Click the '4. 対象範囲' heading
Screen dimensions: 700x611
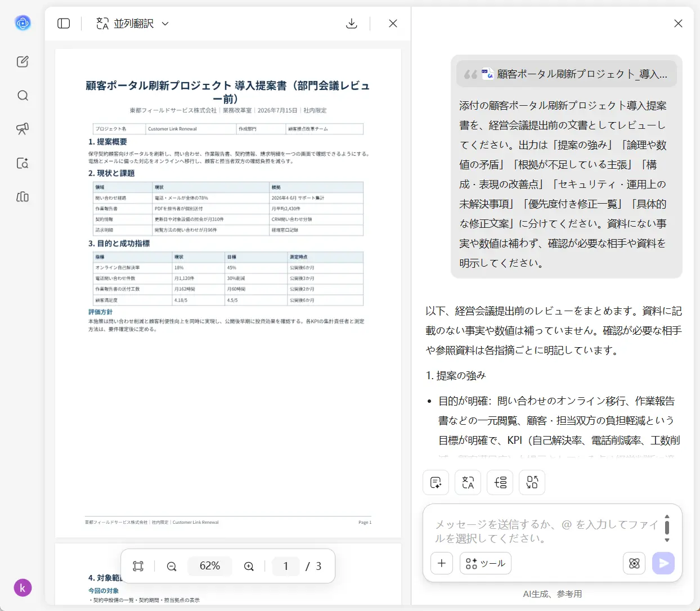(105, 578)
